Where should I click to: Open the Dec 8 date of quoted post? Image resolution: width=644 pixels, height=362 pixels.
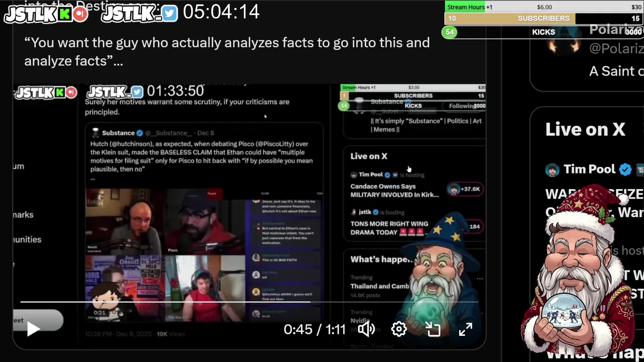point(206,133)
